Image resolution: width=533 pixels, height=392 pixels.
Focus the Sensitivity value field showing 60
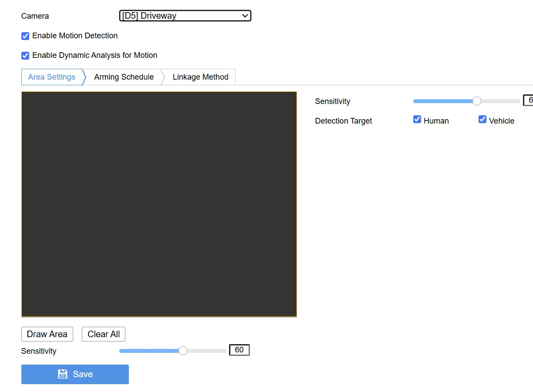click(x=239, y=350)
